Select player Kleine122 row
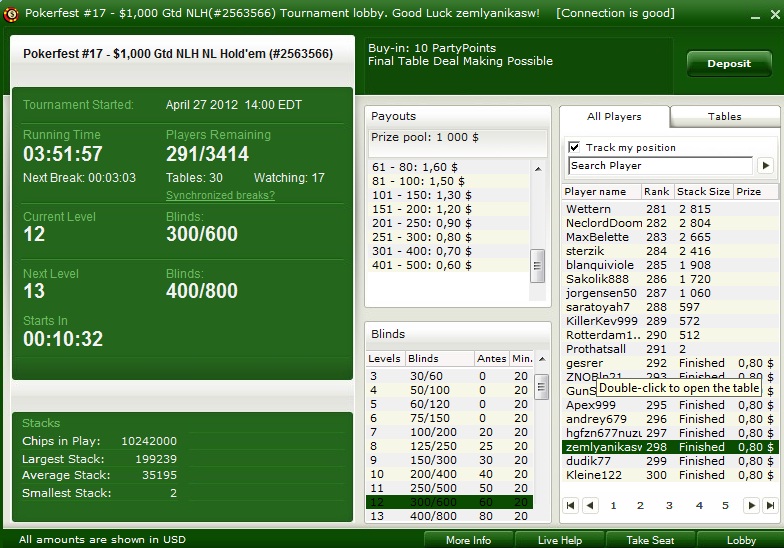The image size is (784, 548). click(x=670, y=475)
